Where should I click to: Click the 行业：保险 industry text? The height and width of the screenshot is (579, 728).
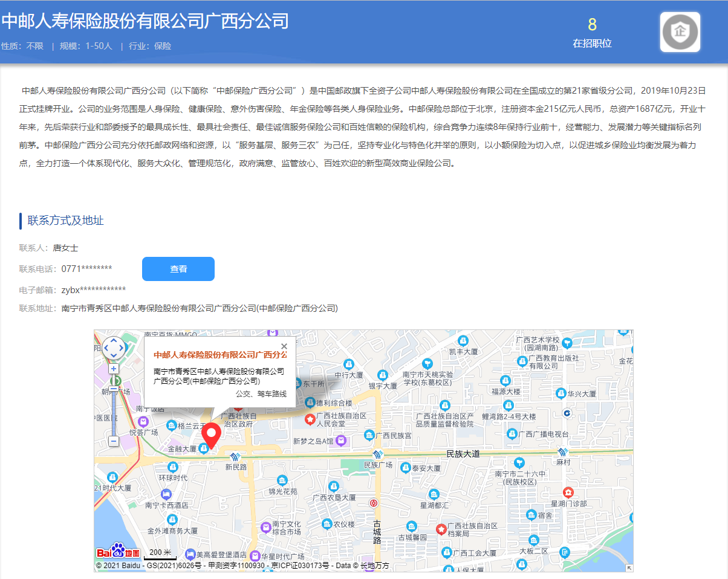click(x=149, y=46)
